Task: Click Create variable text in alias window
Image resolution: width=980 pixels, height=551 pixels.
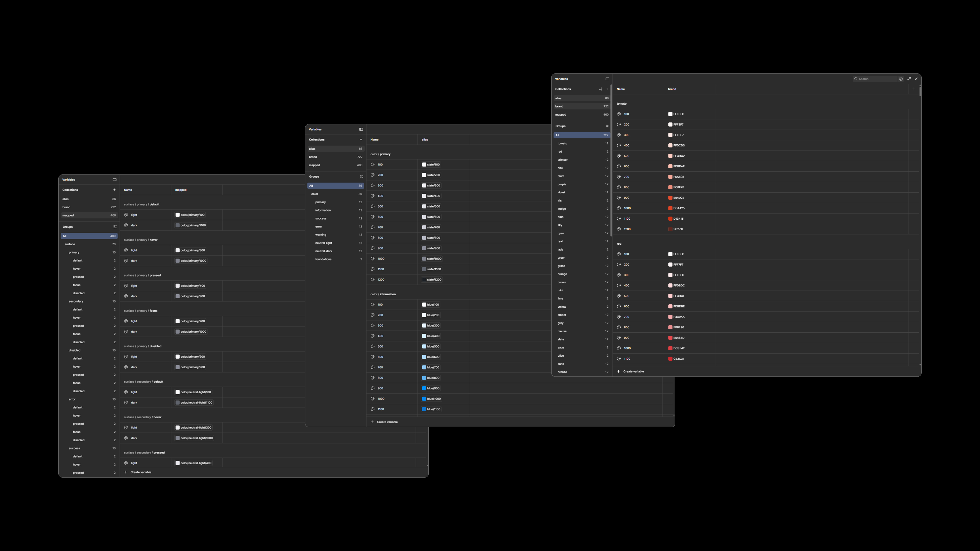Action: [387, 422]
